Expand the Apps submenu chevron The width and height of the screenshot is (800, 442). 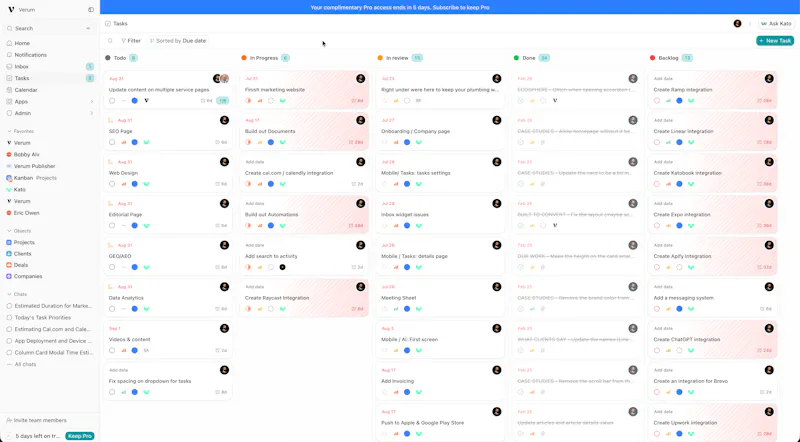tap(92, 102)
